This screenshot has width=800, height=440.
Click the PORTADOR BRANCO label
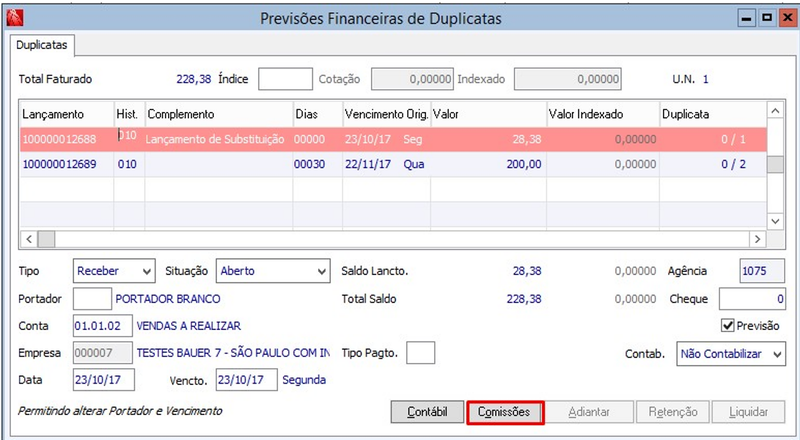pos(168,299)
